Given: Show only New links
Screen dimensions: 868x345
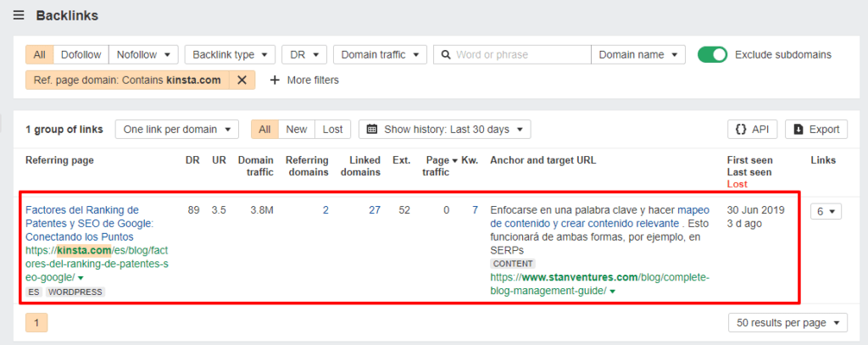Looking at the screenshot, I should [x=297, y=129].
